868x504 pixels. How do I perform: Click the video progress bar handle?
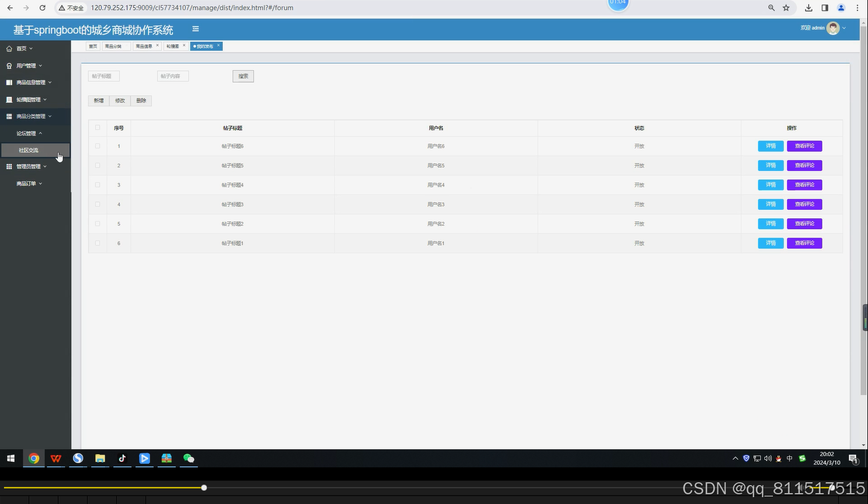click(204, 488)
